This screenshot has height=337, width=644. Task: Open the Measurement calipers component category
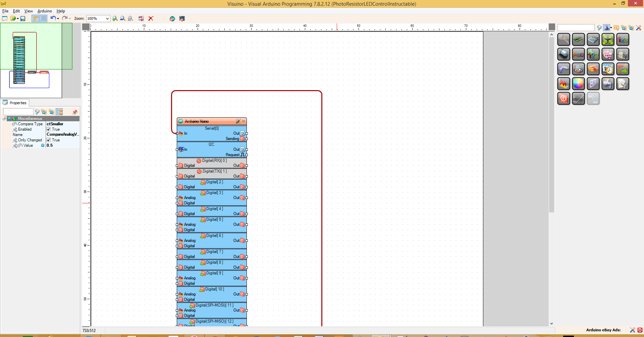563,40
